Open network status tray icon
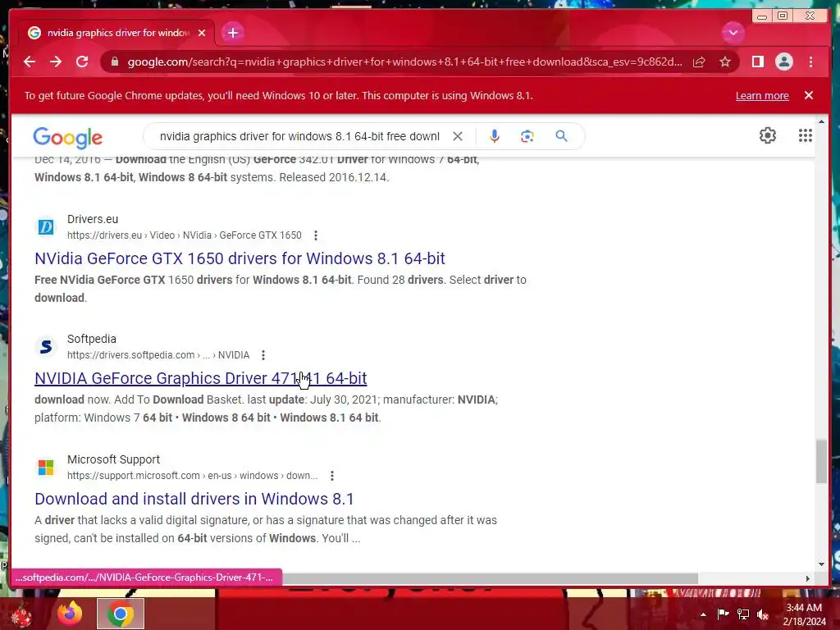Image resolution: width=840 pixels, height=630 pixels. (743, 614)
